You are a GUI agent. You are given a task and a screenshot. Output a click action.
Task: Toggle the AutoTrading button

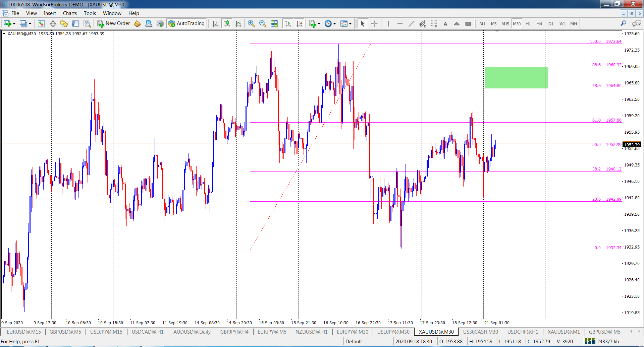[186, 23]
